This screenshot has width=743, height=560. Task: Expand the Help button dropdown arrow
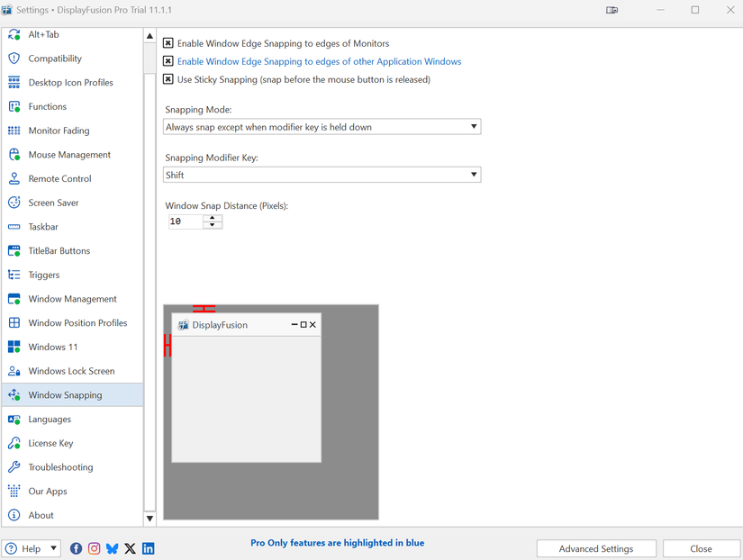53,548
